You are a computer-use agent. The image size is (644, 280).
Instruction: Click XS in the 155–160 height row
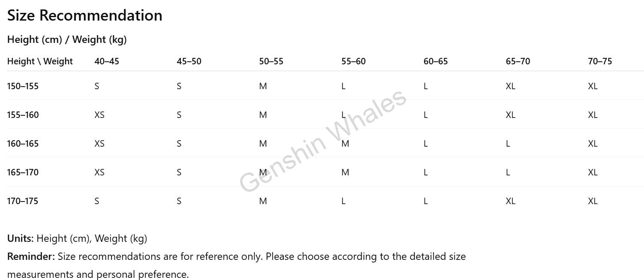[99, 115]
